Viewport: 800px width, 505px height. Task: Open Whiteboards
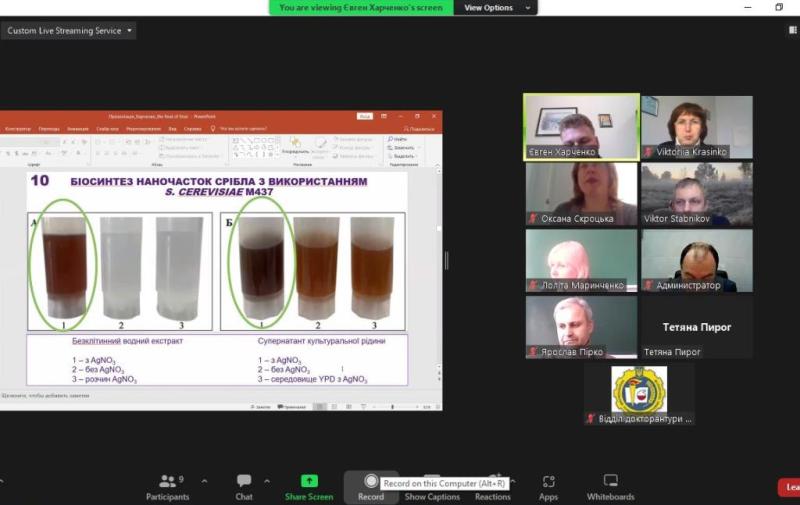(x=611, y=487)
